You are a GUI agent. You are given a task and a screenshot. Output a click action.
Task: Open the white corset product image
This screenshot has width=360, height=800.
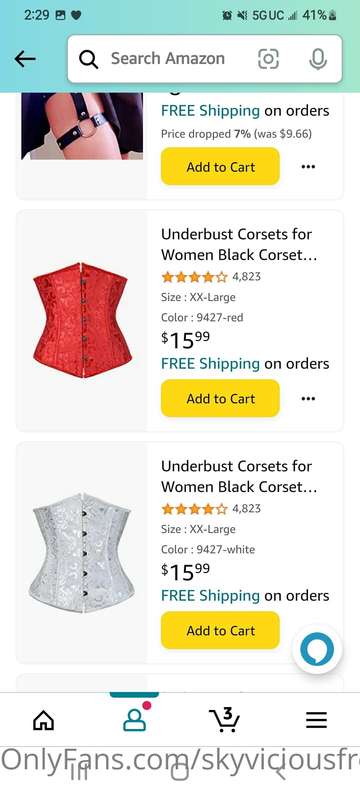82,553
